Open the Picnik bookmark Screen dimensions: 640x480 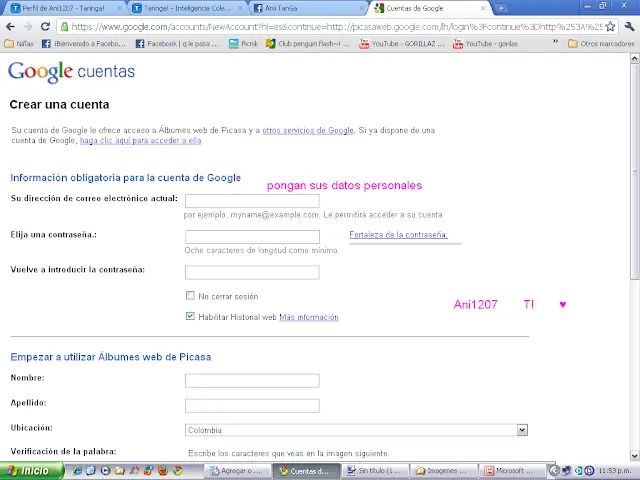tap(243, 43)
